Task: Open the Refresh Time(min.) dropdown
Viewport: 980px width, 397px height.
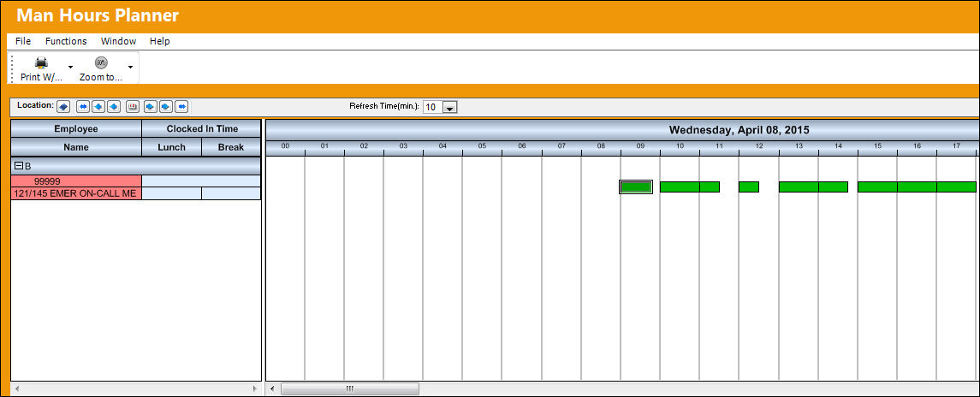Action: (450, 108)
